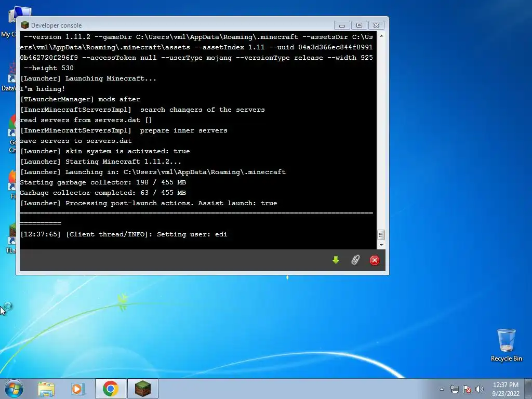This screenshot has width=532, height=399.
Task: Close the Developer console window
Action: (377, 25)
